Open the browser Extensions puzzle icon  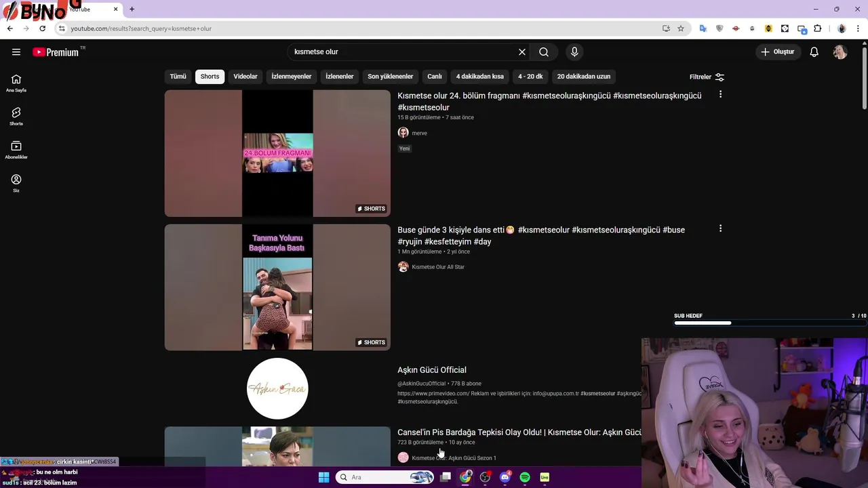(x=818, y=28)
